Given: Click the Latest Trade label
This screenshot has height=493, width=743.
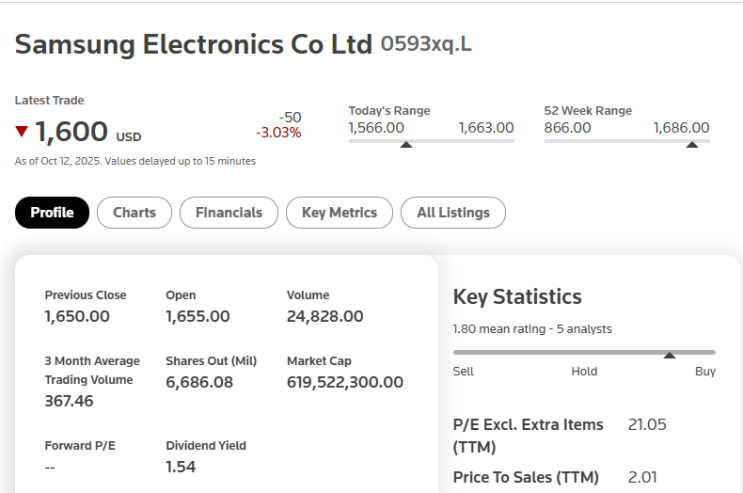Looking at the screenshot, I should click(49, 100).
